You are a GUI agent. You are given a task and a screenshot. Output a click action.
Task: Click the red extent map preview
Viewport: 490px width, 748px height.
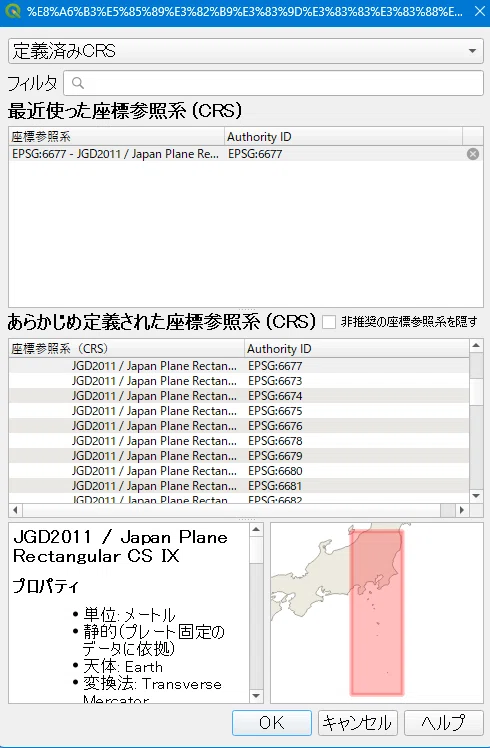(x=377, y=612)
